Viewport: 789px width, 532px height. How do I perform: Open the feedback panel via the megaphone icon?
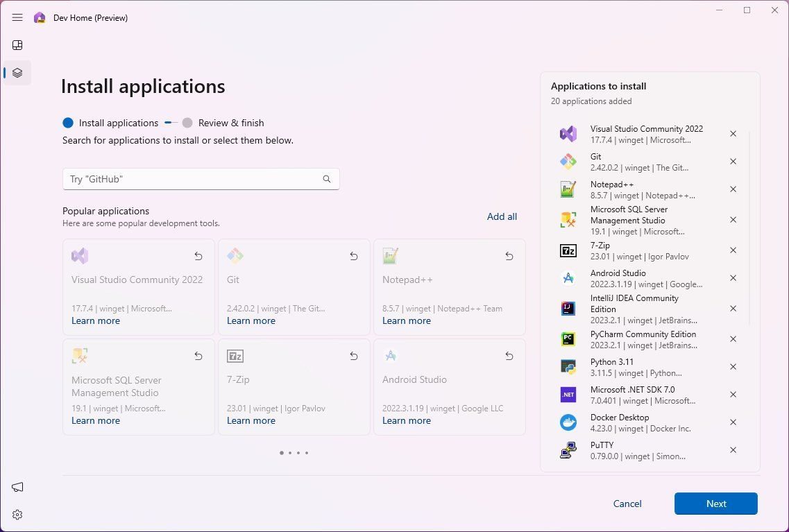pyautogui.click(x=17, y=487)
